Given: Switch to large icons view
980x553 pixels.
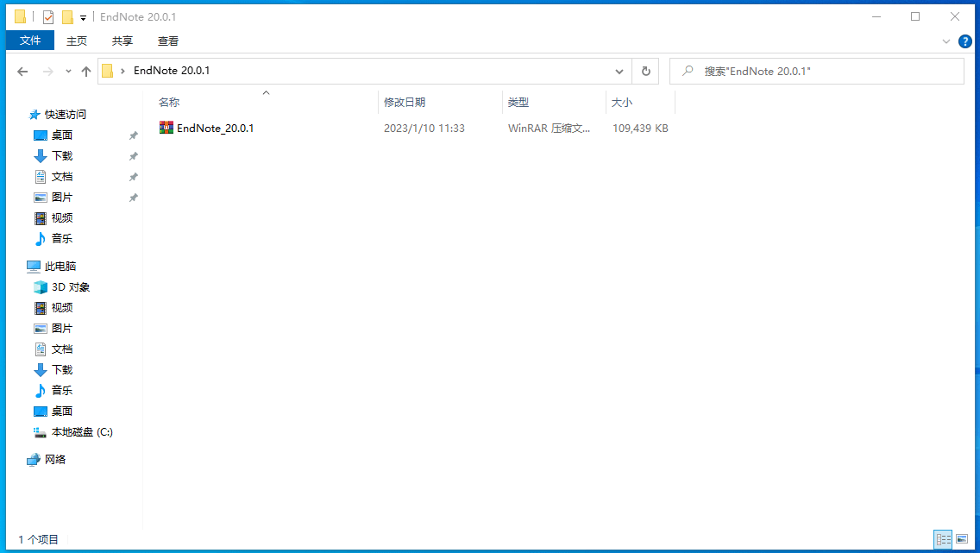Looking at the screenshot, I should pyautogui.click(x=962, y=539).
